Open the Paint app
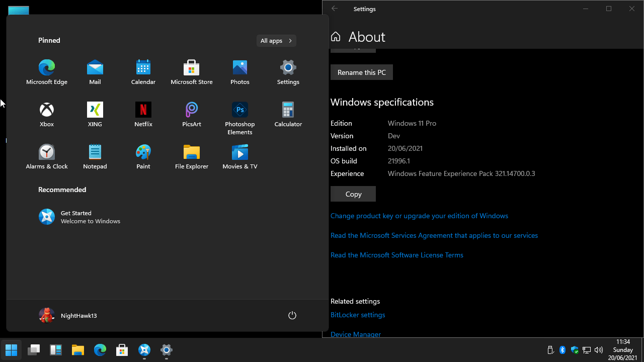Screen dimensions: 644x362 click(x=143, y=157)
